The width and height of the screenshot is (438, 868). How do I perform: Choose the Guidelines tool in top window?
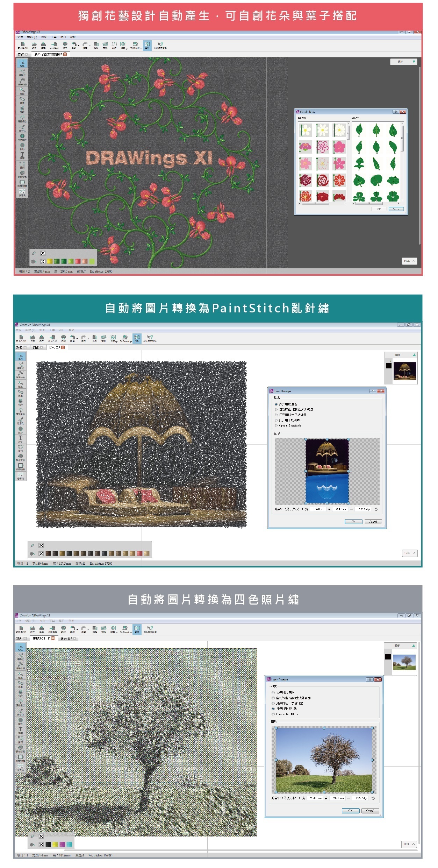point(22,192)
